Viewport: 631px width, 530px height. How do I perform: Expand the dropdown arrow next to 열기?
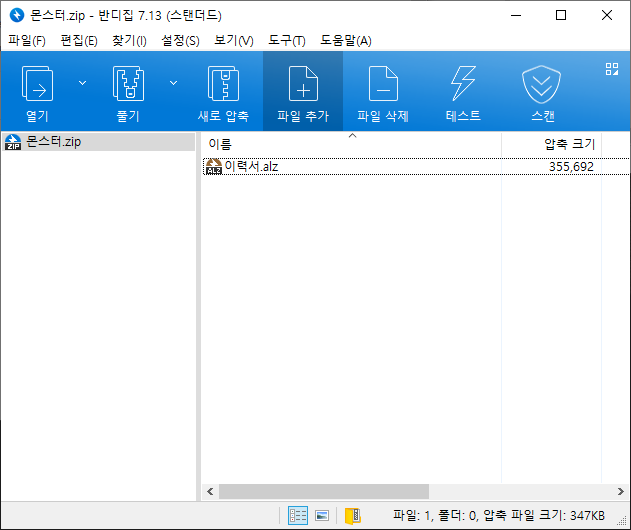pyautogui.click(x=82, y=82)
